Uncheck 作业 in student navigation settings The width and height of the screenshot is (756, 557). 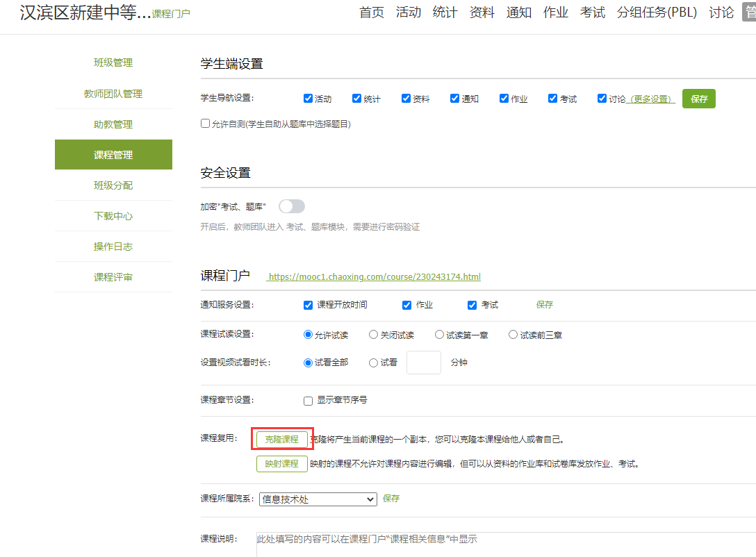tap(504, 99)
